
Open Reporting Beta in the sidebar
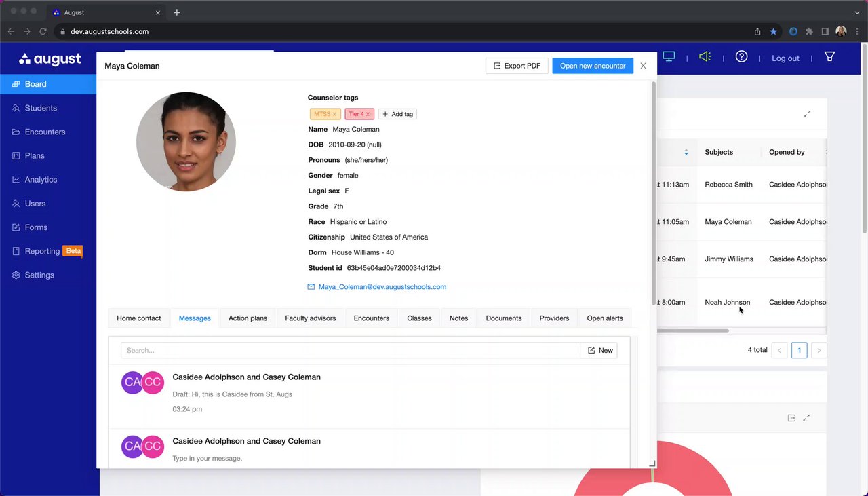(x=49, y=251)
